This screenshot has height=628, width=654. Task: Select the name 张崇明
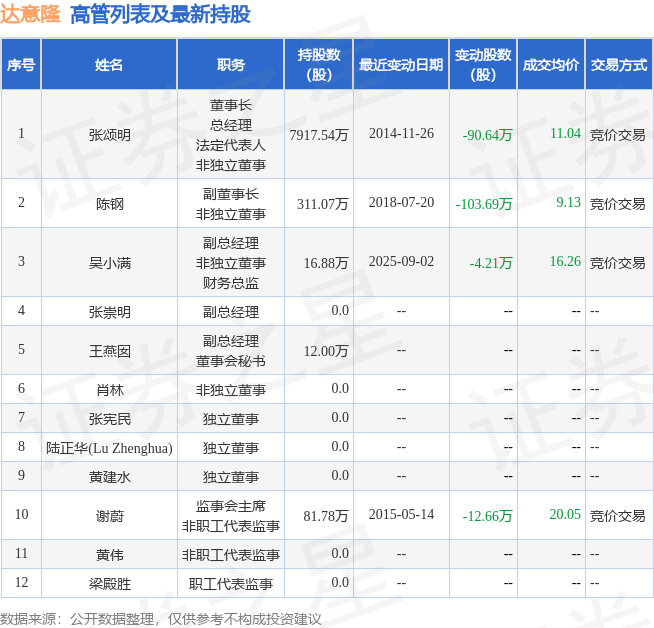[110, 312]
